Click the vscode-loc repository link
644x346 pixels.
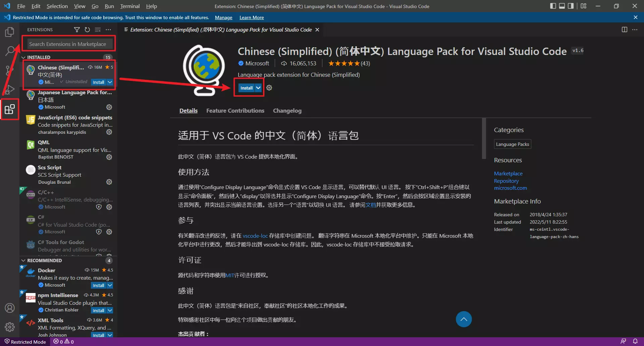[x=255, y=236]
